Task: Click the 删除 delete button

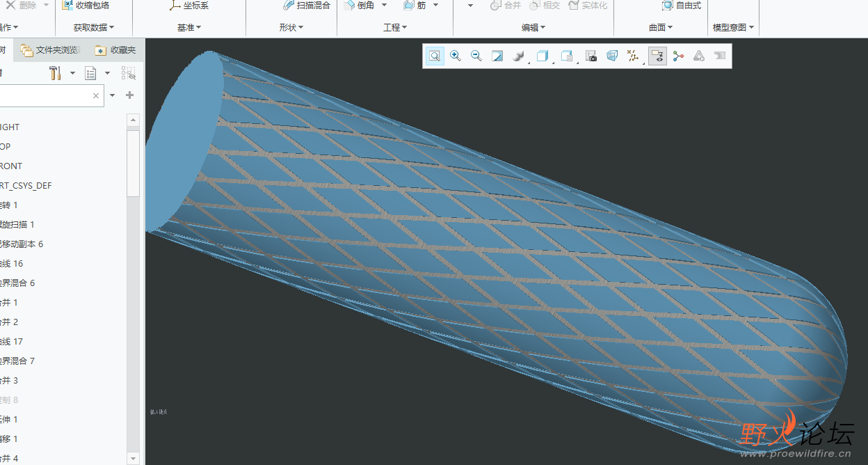Action: click(21, 6)
